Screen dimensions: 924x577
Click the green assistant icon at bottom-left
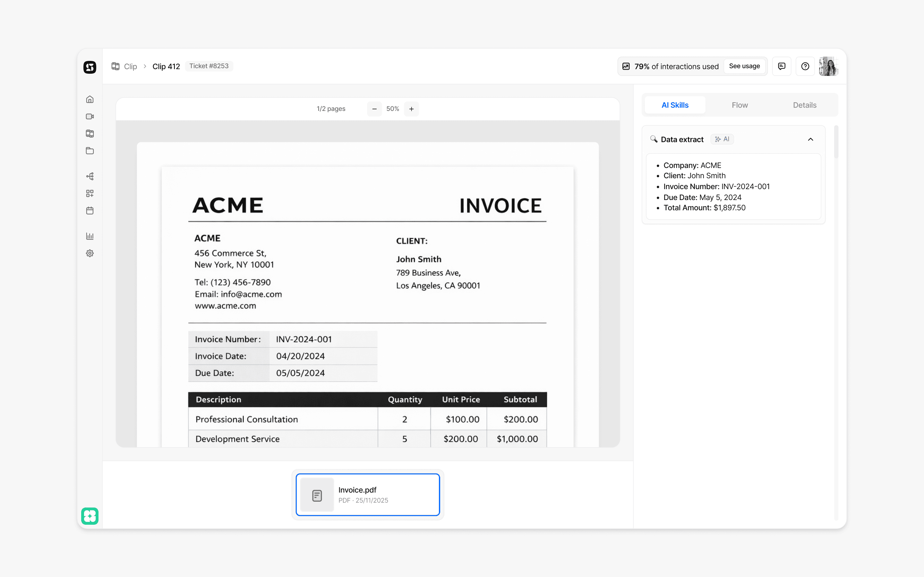(90, 516)
